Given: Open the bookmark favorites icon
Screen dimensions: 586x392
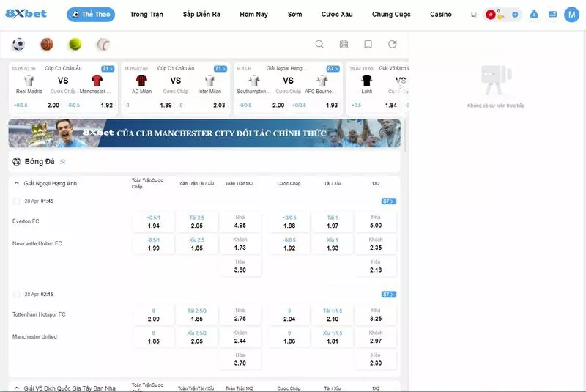Looking at the screenshot, I should [368, 44].
